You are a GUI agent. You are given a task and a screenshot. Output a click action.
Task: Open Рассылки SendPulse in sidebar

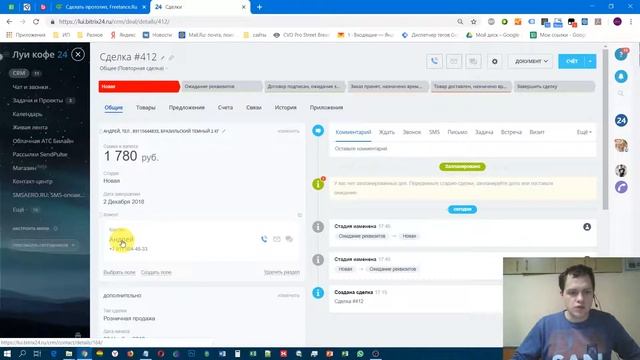pos(40,154)
